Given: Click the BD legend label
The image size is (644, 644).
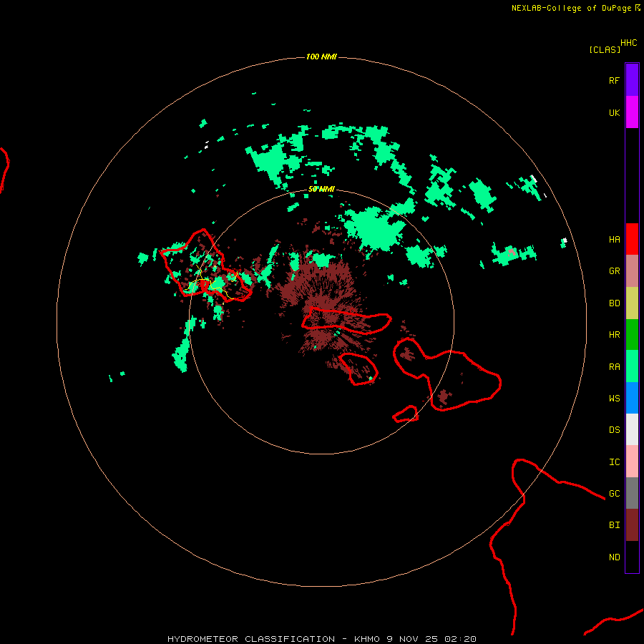Looking at the screenshot, I should [x=614, y=303].
